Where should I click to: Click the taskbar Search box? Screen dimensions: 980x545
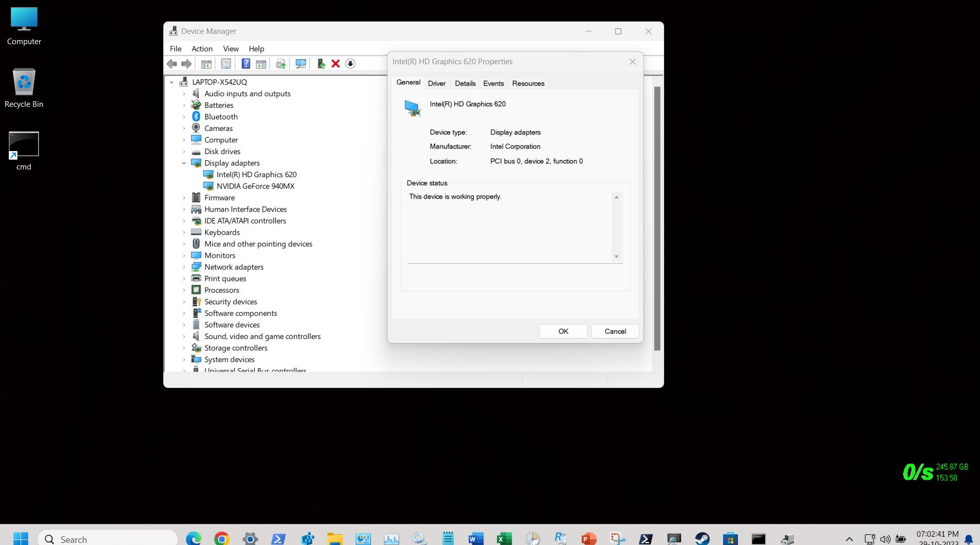pos(108,539)
